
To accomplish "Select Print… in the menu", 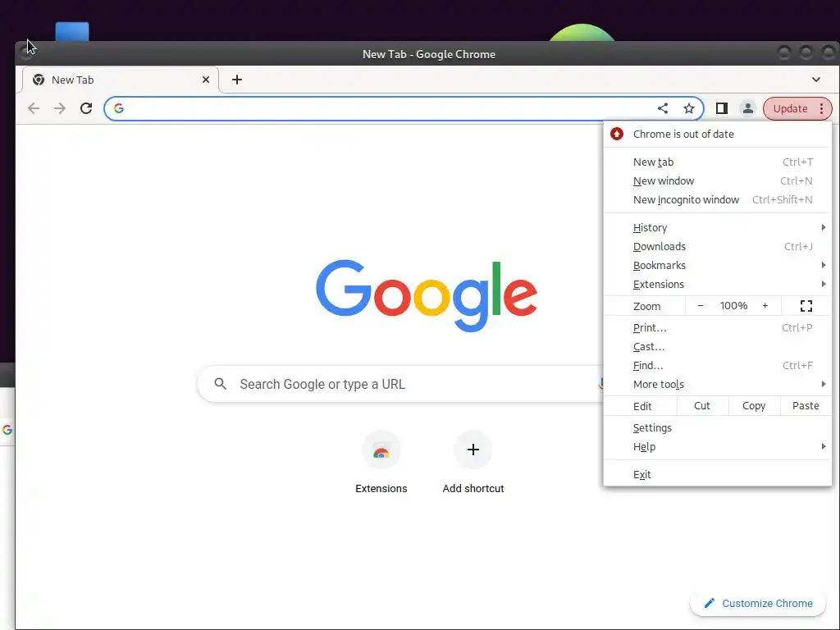I will pos(718,328).
